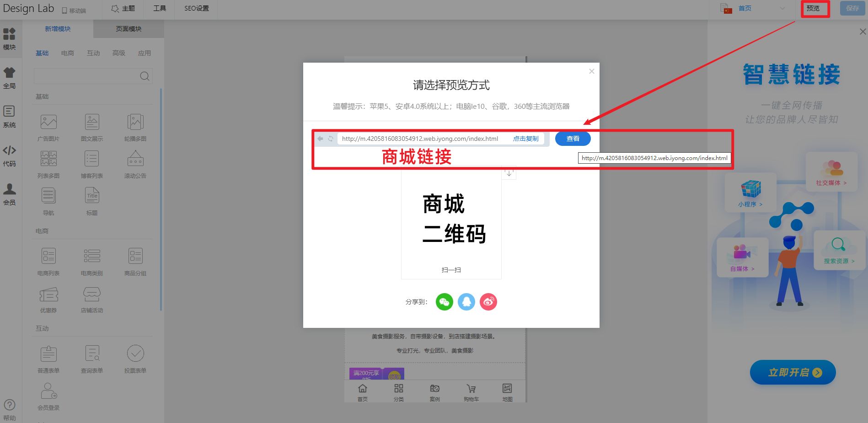Image resolution: width=868 pixels, height=423 pixels.
Task: Add the 会员登录 module
Action: (48, 396)
